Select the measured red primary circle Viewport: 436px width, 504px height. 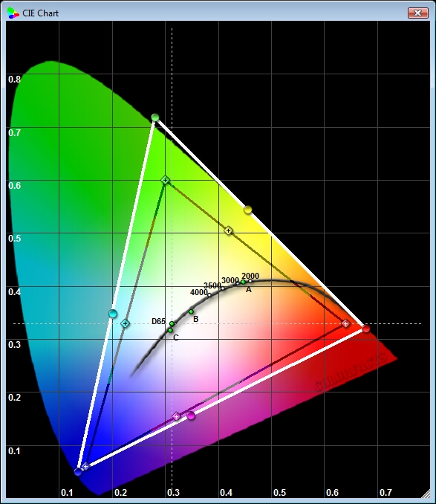pos(366,329)
